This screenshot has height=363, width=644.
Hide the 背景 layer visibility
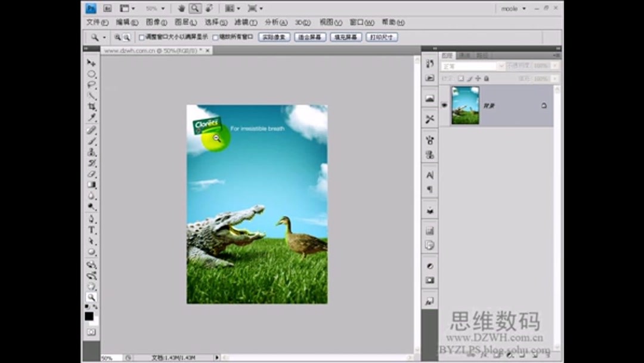[x=444, y=105]
